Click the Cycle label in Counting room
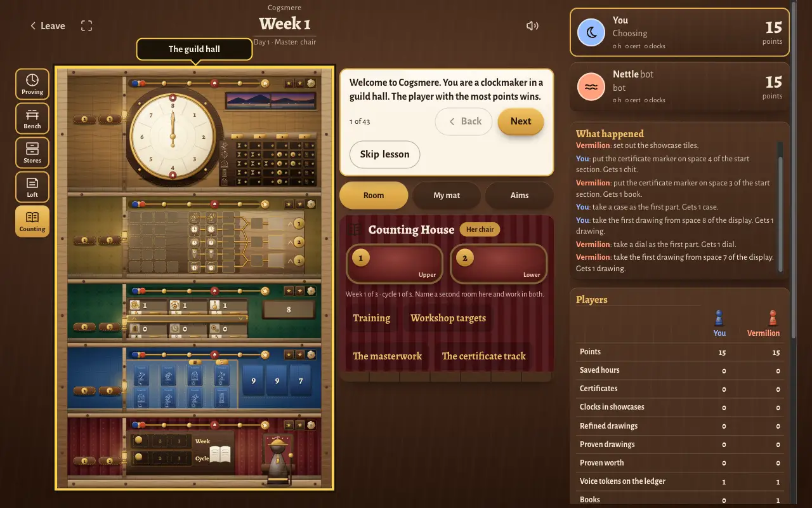This screenshot has width=812, height=508. tap(202, 458)
